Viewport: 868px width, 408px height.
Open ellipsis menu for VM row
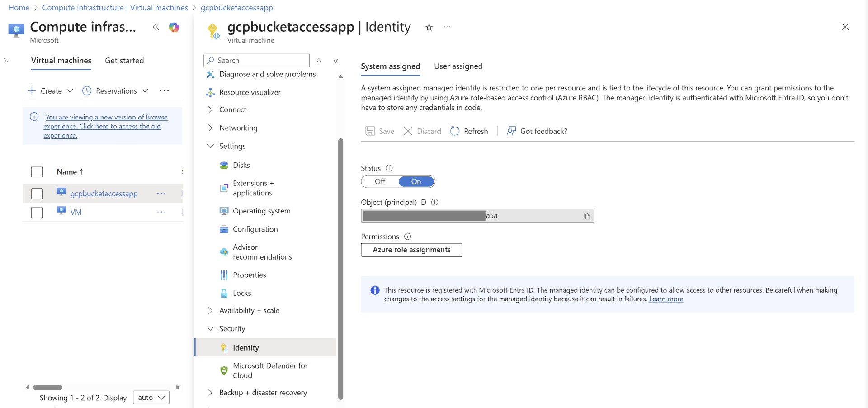pos(161,212)
